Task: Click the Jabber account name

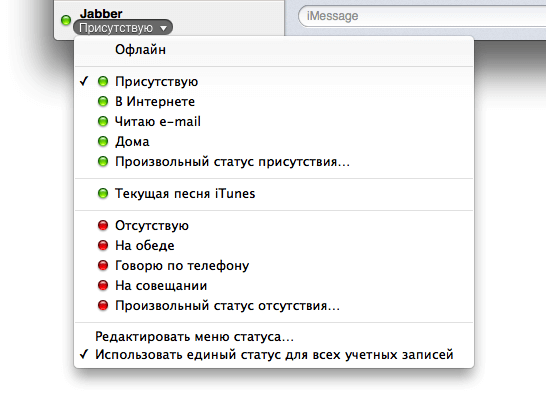Action: [101, 14]
